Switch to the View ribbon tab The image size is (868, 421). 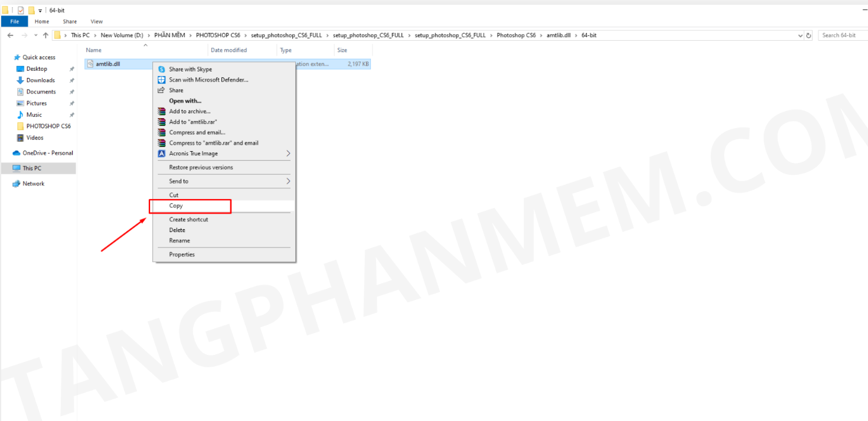pyautogui.click(x=97, y=22)
